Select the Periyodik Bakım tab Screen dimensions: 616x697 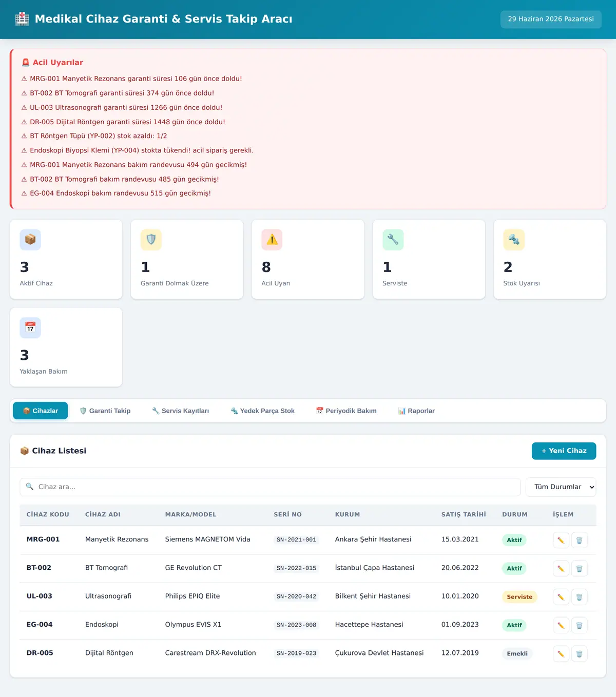346,411
